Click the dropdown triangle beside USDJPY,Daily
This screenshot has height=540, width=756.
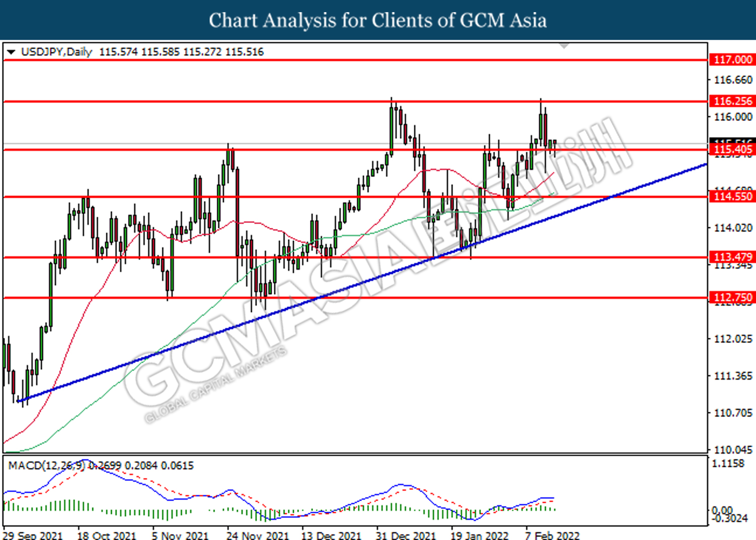(x=11, y=52)
